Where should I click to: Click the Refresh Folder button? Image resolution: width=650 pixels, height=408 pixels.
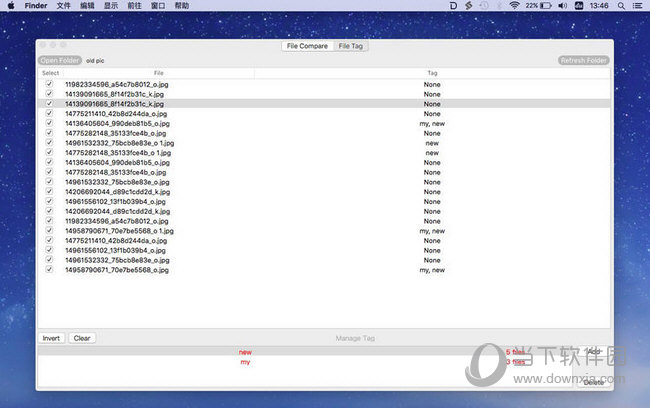[x=584, y=61]
